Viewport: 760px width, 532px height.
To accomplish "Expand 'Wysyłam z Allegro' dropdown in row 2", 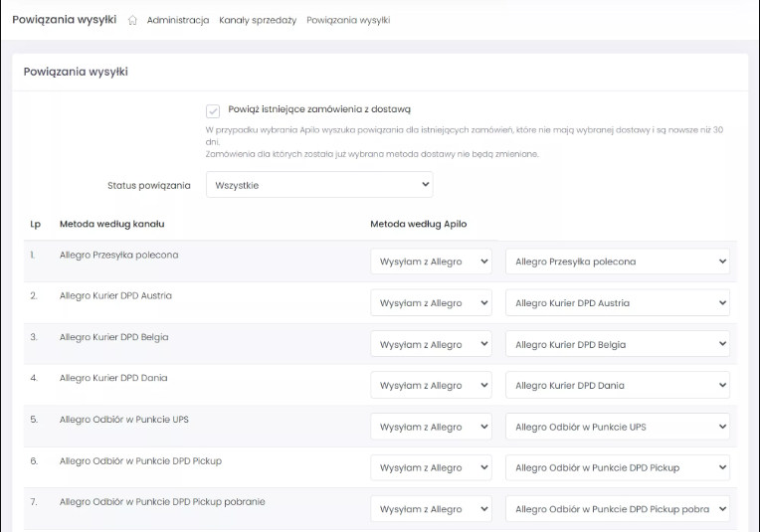I will 432,303.
